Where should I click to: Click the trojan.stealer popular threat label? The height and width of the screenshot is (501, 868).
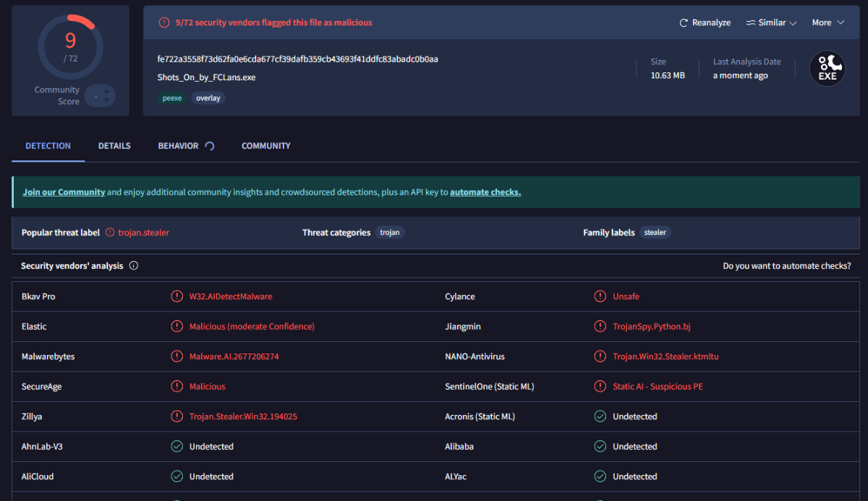coord(143,233)
